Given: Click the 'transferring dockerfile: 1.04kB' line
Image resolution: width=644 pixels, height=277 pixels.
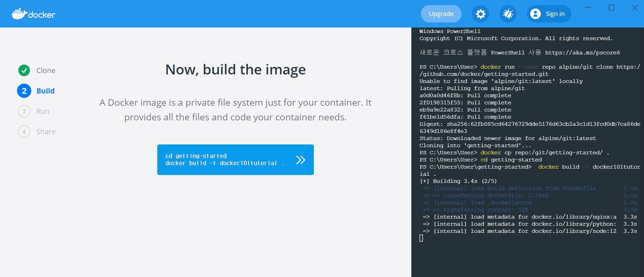Looking at the screenshot, I should (530, 195).
